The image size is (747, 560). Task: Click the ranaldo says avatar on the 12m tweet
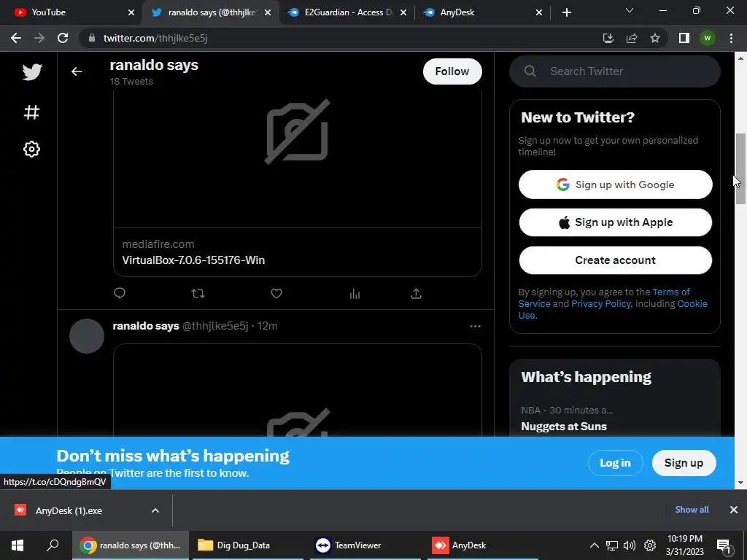click(87, 336)
